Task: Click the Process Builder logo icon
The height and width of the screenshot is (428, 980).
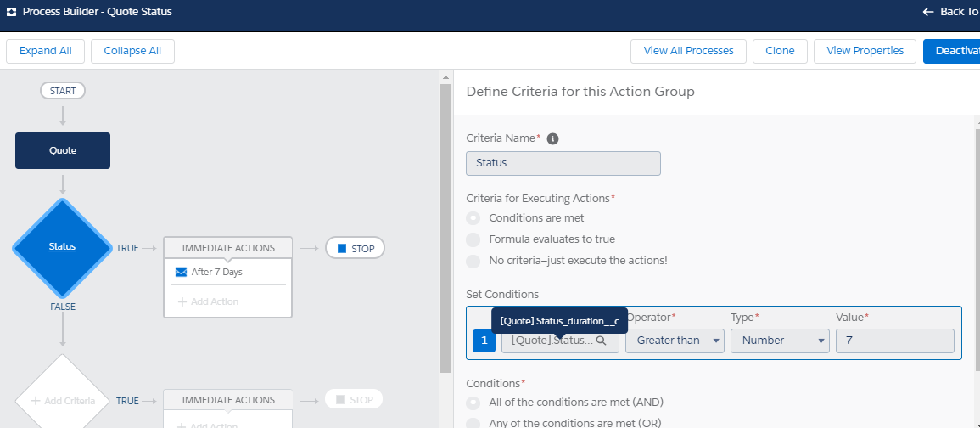Action: (11, 12)
